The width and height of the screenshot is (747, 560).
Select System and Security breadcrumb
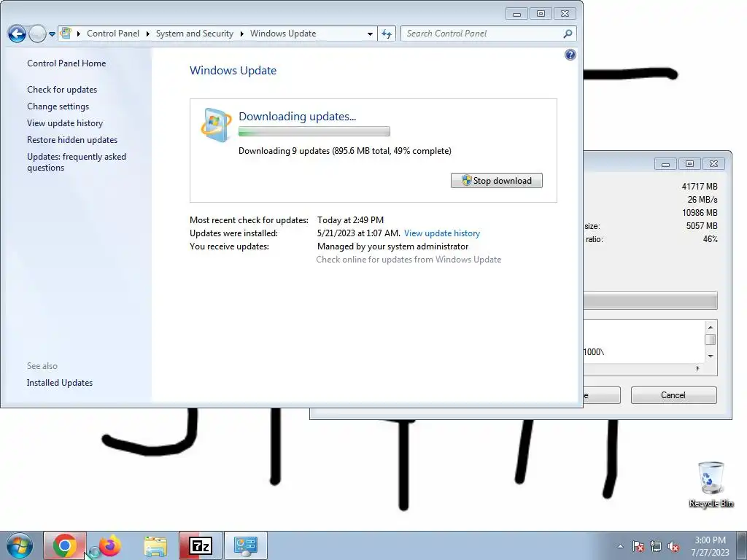click(x=194, y=34)
